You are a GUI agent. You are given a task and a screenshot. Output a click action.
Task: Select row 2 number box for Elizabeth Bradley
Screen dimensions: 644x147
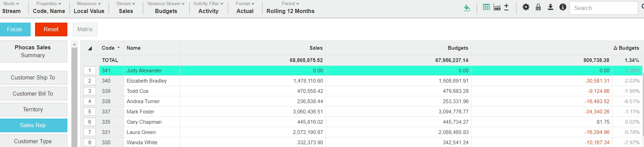pyautogui.click(x=90, y=81)
